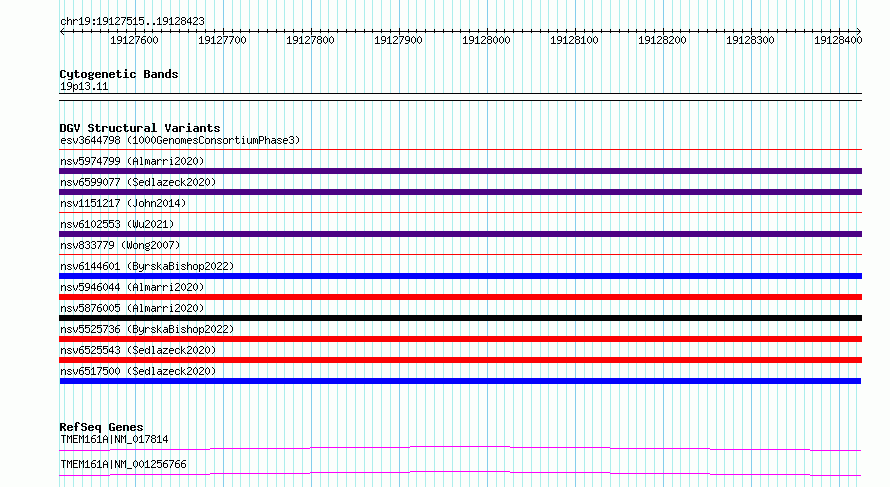Click the purple bar under nsv6599077

[460, 192]
